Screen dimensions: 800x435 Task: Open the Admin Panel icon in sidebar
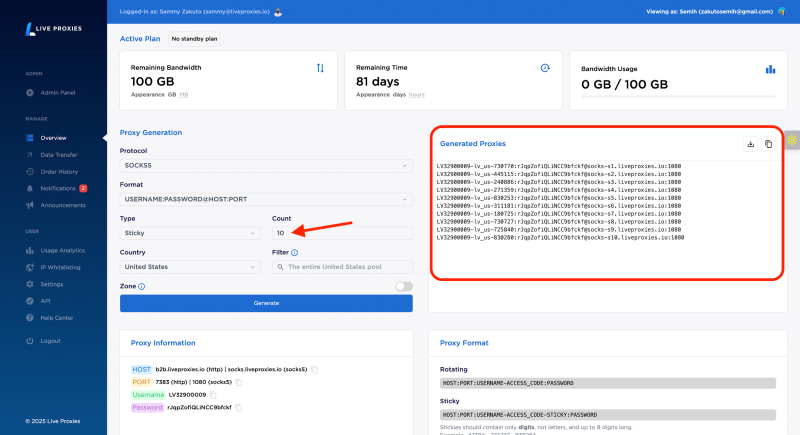pyautogui.click(x=30, y=93)
